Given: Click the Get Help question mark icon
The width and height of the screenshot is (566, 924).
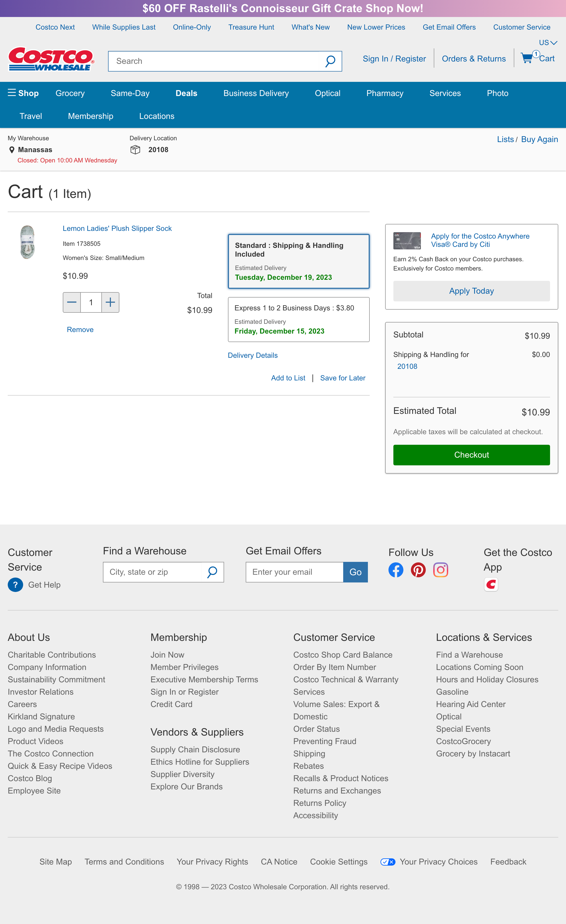Looking at the screenshot, I should (15, 585).
